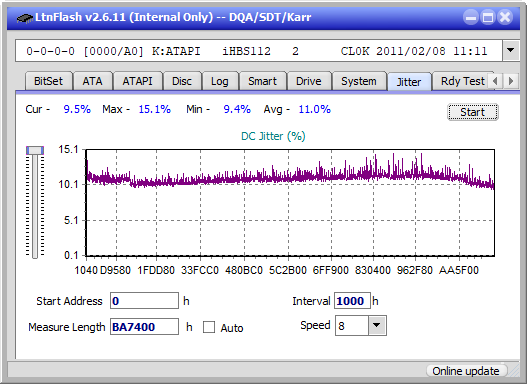Open the Disc tab
This screenshot has width=527, height=384.
point(182,81)
